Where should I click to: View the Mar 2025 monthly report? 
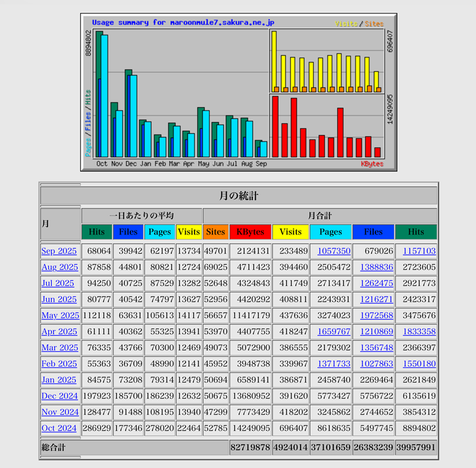coord(59,348)
